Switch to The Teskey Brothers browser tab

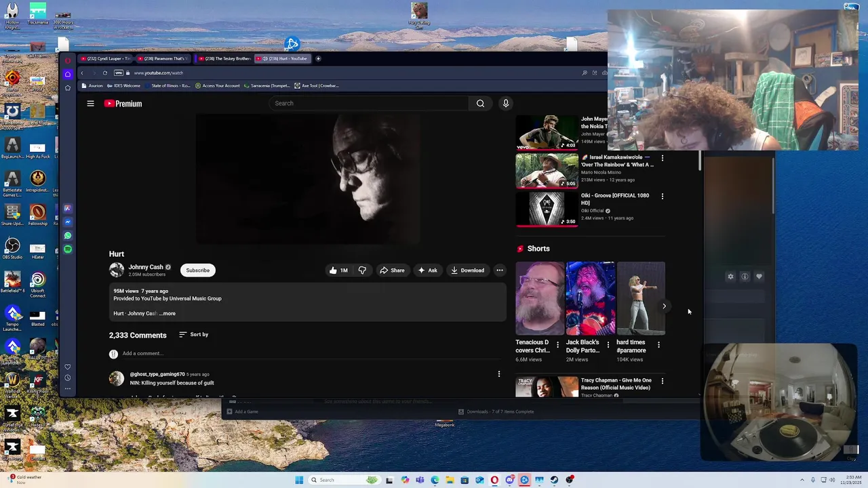tap(224, 58)
